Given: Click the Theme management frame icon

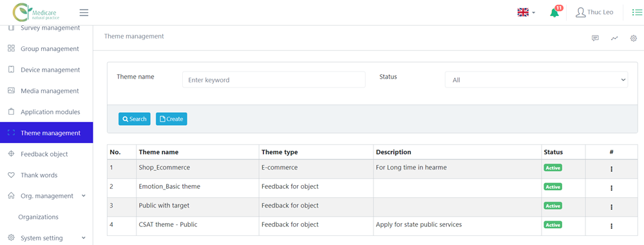Looking at the screenshot, I should [12, 133].
